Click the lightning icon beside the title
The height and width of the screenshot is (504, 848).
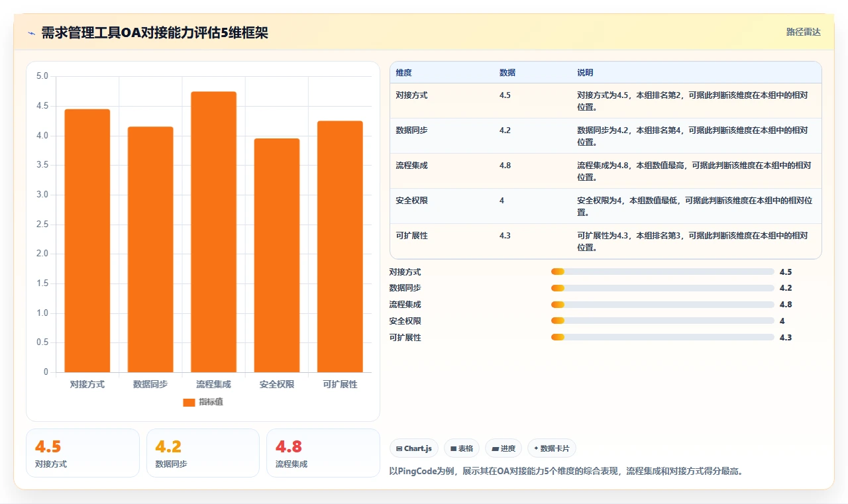(31, 32)
